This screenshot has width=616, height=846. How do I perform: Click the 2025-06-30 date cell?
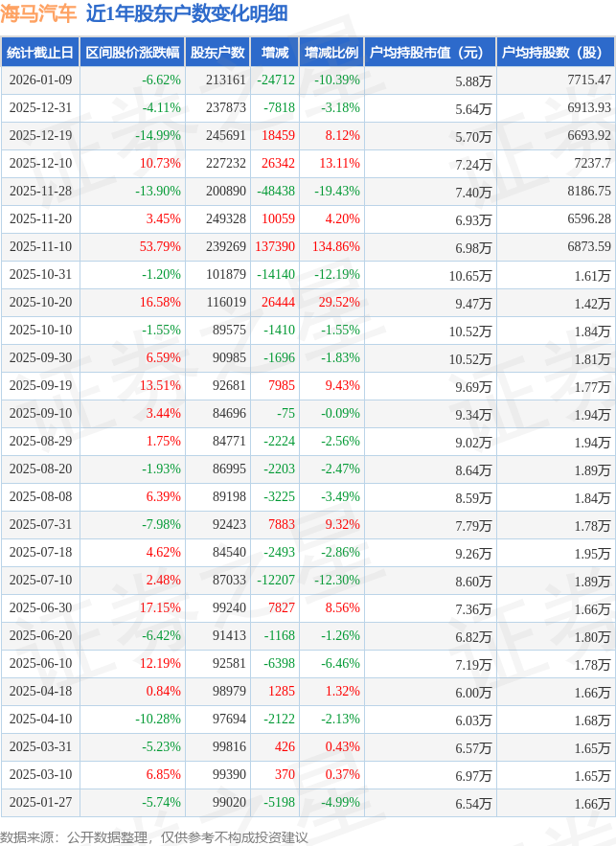[x=39, y=608]
